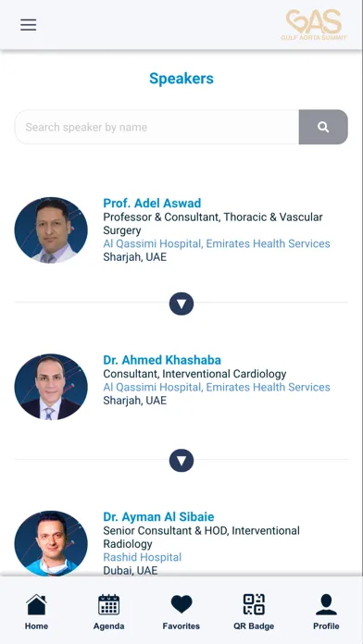Screen dimensions: 363x644
Task: Open the Agenda calendar icon
Action: (108, 604)
